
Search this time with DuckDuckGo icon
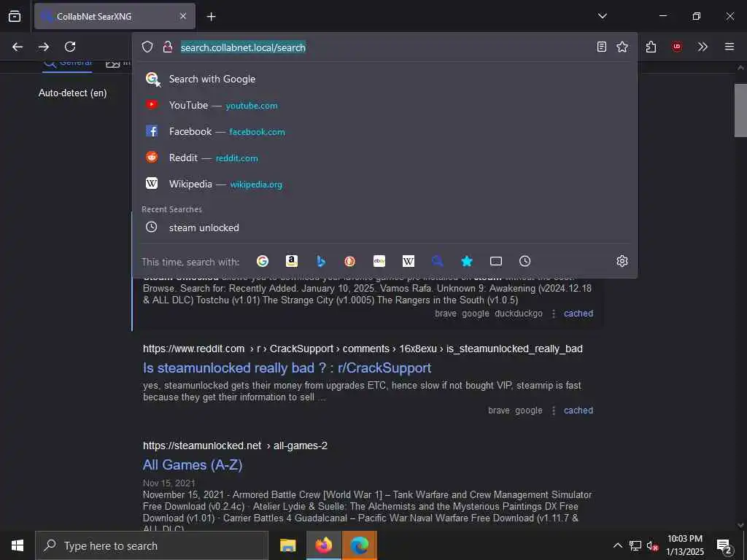pos(349,261)
